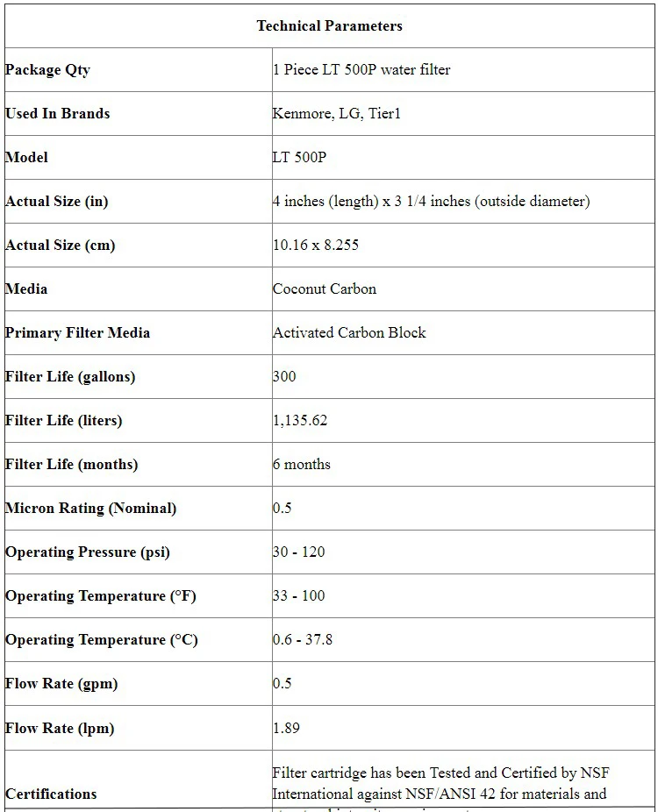Click the 'Kenmore, LG, Tier1' value
Image resolution: width=658 pixels, height=812 pixels.
(x=336, y=113)
